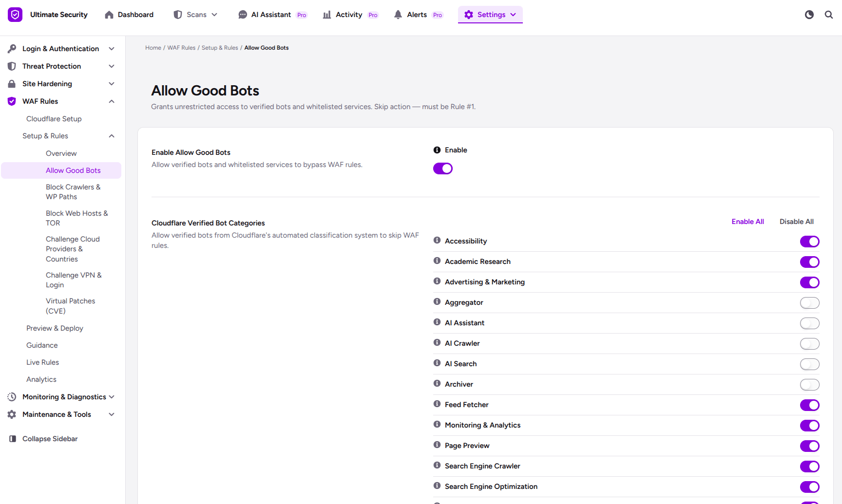Screen dimensions: 842x504
Task: Click the info icon next to Enable
Action: coord(437,150)
